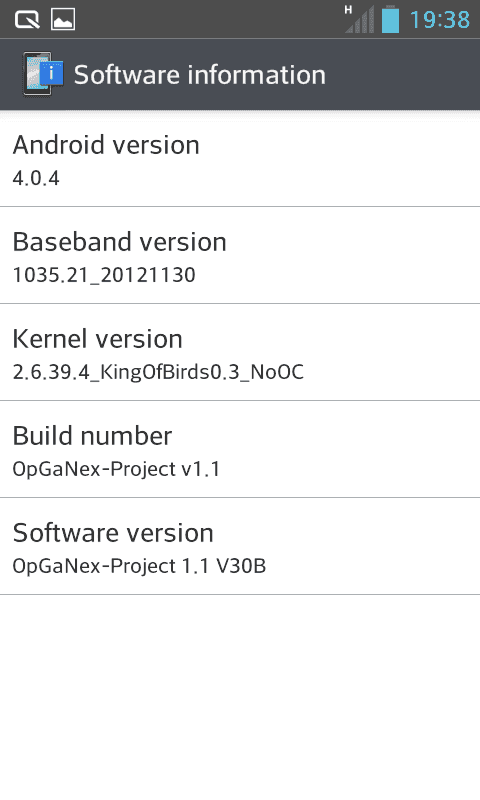Screen dimensions: 480x800
Task: Open the Kernel version entry
Action: (x=240, y=353)
